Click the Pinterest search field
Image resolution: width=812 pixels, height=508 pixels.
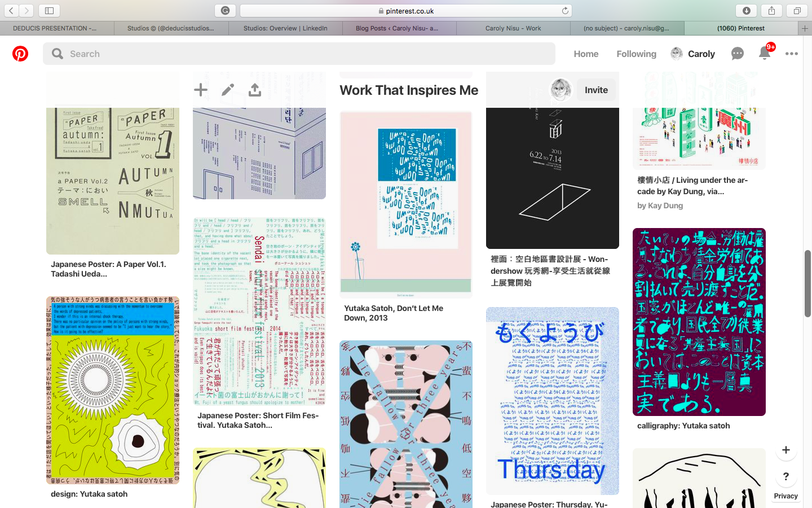click(299, 54)
